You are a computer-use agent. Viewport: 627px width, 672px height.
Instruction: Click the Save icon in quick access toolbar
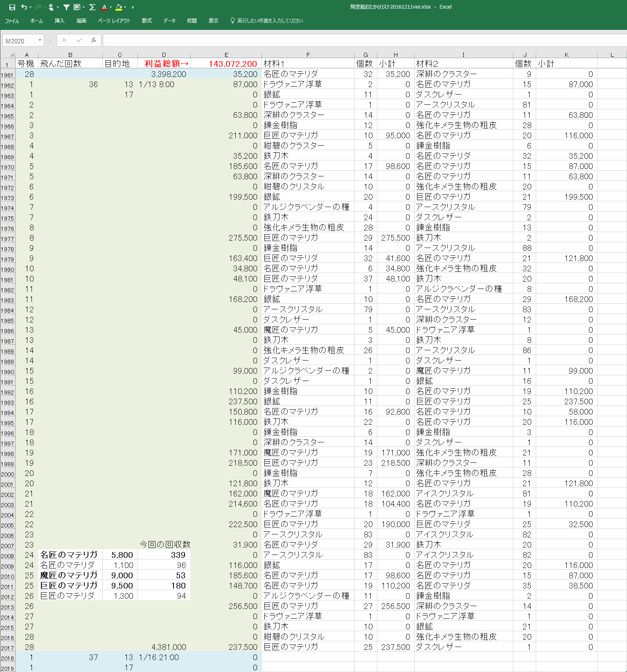click(x=12, y=7)
